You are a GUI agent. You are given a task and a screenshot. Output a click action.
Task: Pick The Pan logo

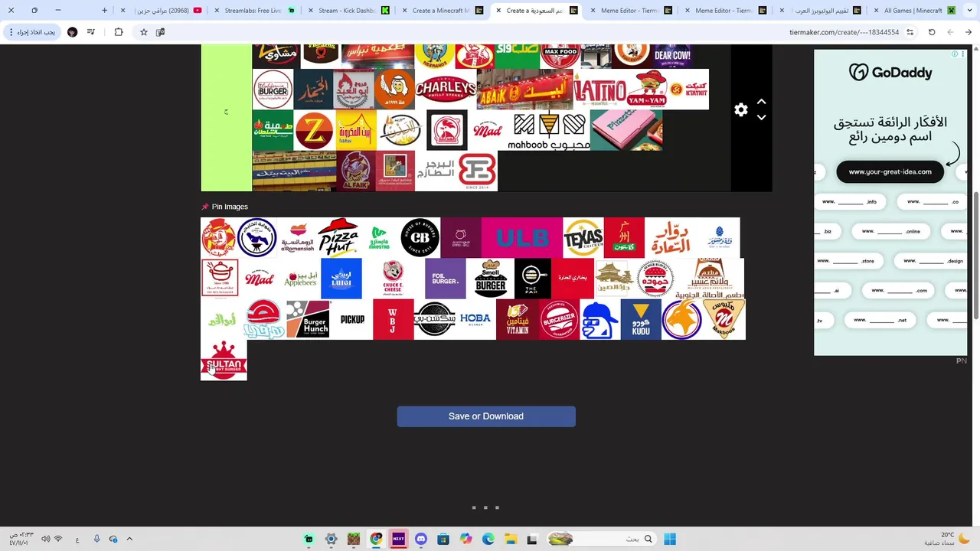tap(533, 279)
